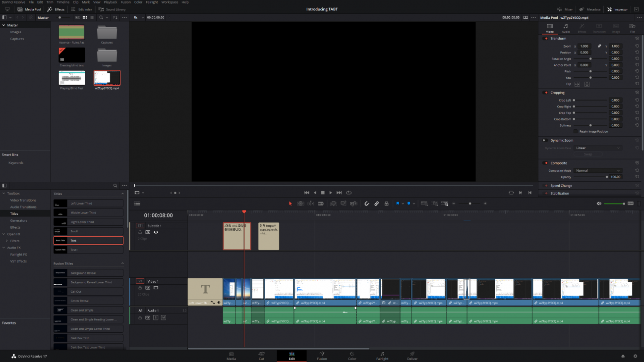Viewport: 644px width, 362px height.
Task: Adjust the timeline zoom slider handle
Action: (470, 204)
